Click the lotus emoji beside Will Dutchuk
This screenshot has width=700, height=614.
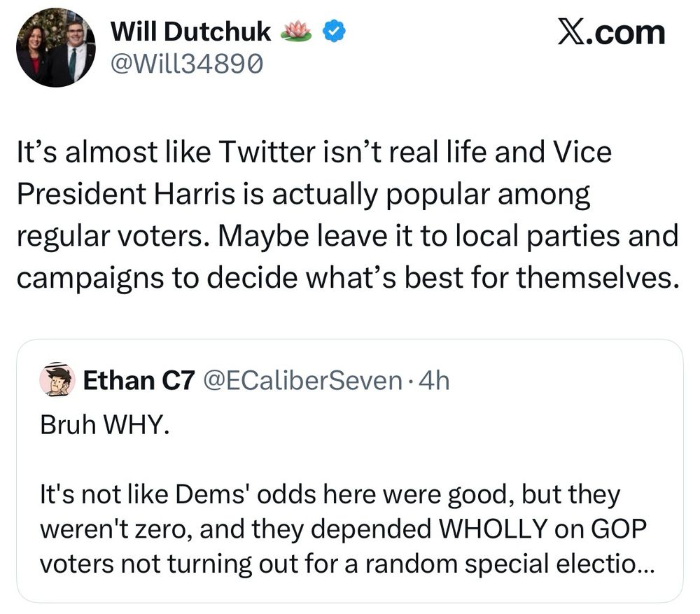295,31
